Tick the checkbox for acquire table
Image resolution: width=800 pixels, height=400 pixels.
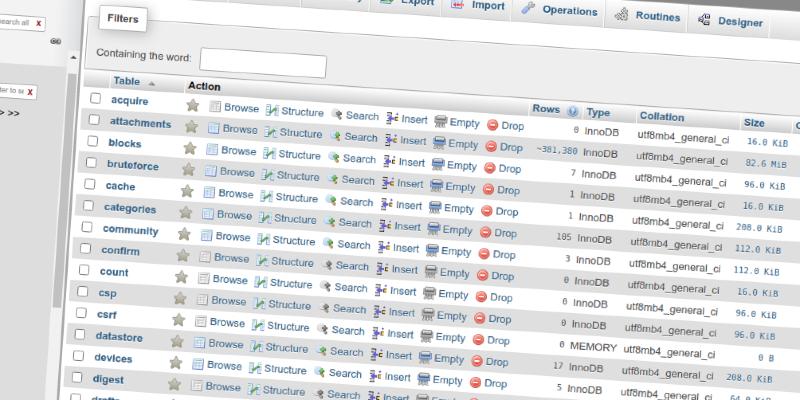[x=96, y=98]
